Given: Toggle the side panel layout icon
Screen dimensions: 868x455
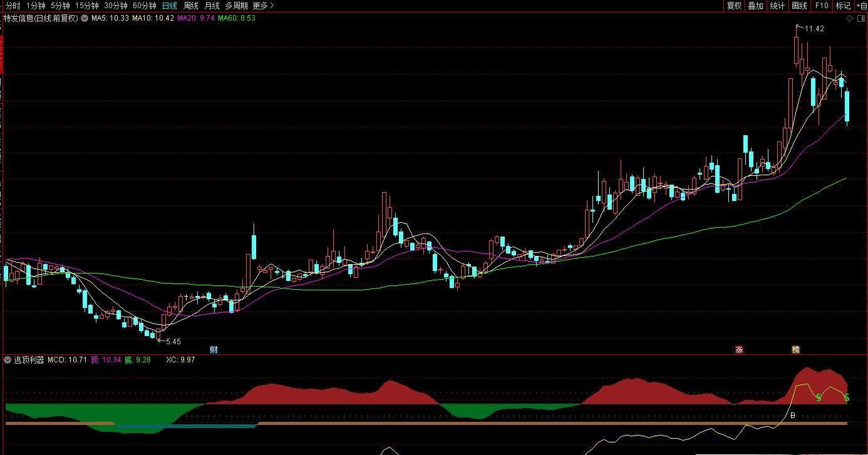Looking at the screenshot, I should coord(860,18).
